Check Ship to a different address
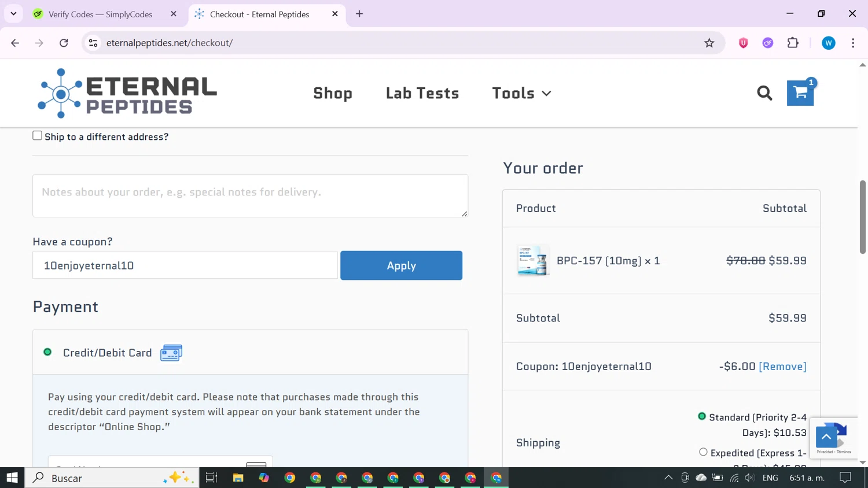Viewport: 868px width, 488px height. click(37, 136)
